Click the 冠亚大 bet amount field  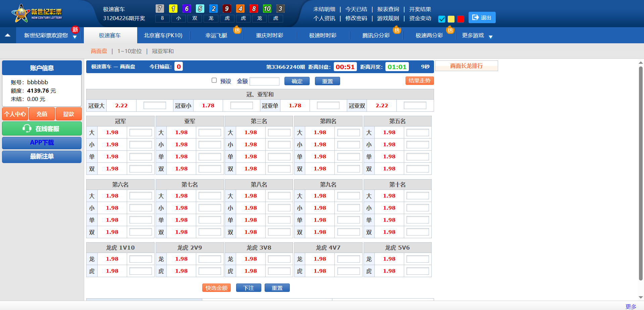(x=155, y=106)
